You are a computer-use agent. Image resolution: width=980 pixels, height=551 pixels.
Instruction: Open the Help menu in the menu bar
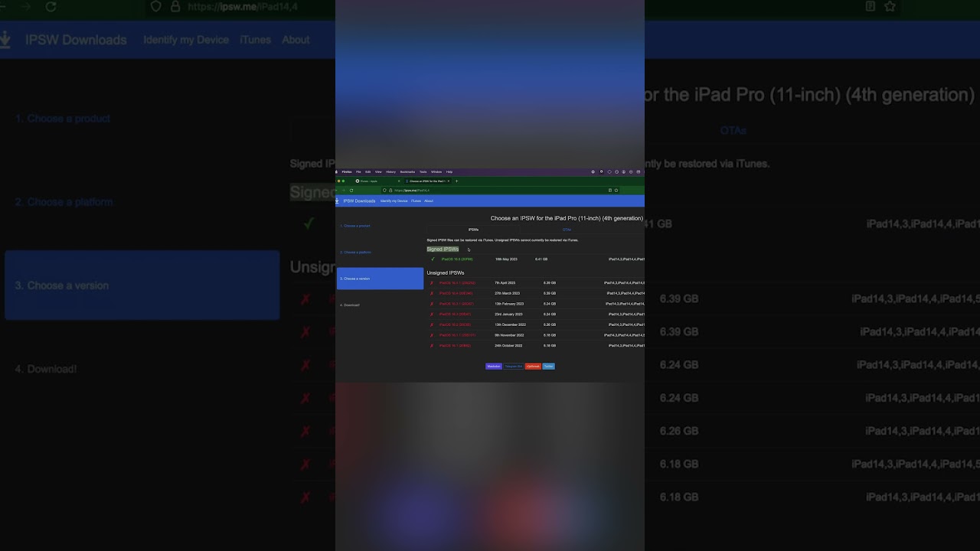click(x=449, y=172)
